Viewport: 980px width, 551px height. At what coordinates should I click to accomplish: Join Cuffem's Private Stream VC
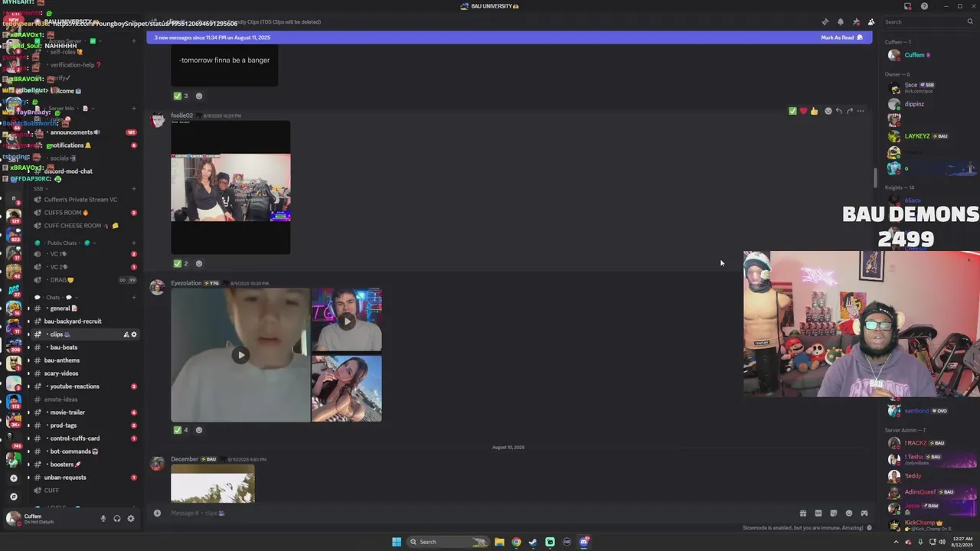84,200
